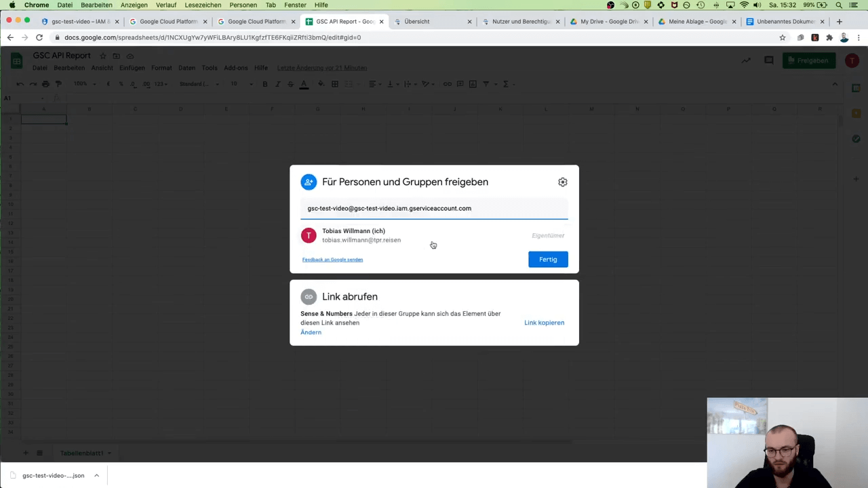Click the print icon in Sheets toolbar

(x=45, y=84)
